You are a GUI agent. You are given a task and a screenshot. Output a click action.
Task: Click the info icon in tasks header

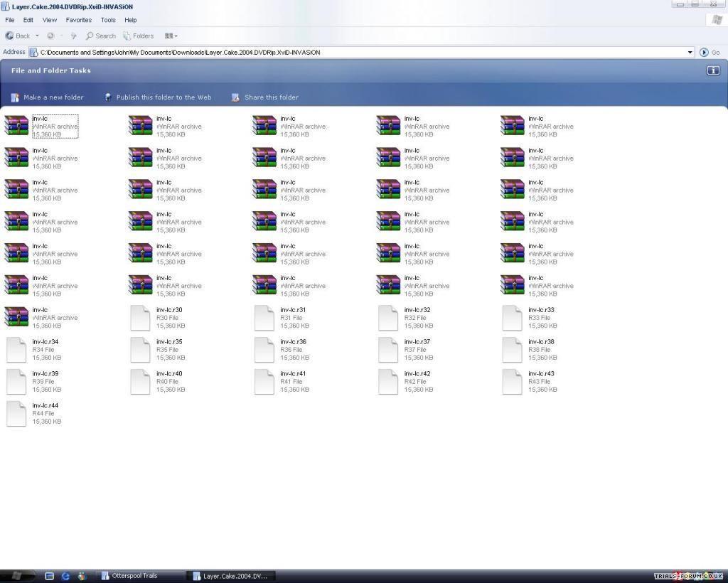tap(713, 70)
